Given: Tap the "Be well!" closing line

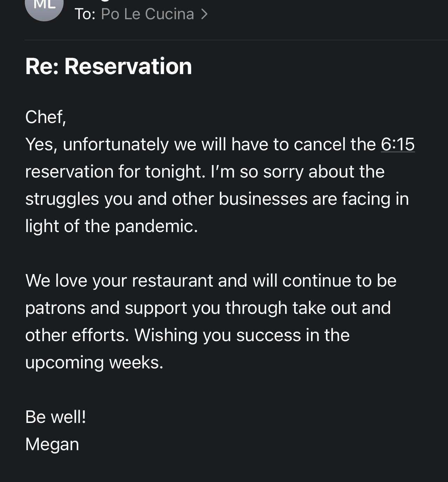Looking at the screenshot, I should click(x=56, y=417).
